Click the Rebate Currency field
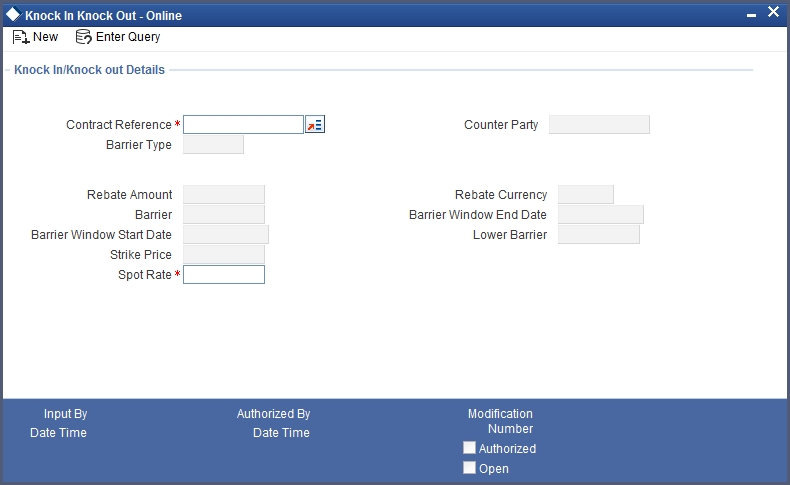Image resolution: width=790 pixels, height=485 pixels. (585, 195)
